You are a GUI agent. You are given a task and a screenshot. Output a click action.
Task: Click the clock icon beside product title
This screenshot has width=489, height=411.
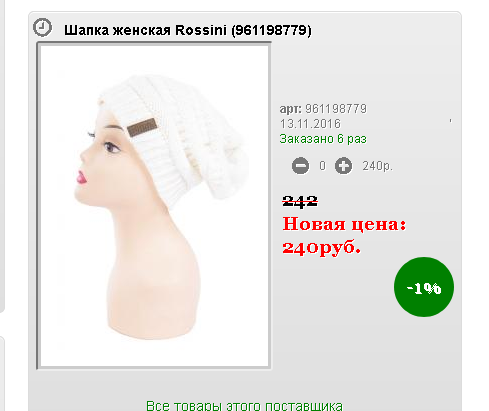click(x=42, y=27)
